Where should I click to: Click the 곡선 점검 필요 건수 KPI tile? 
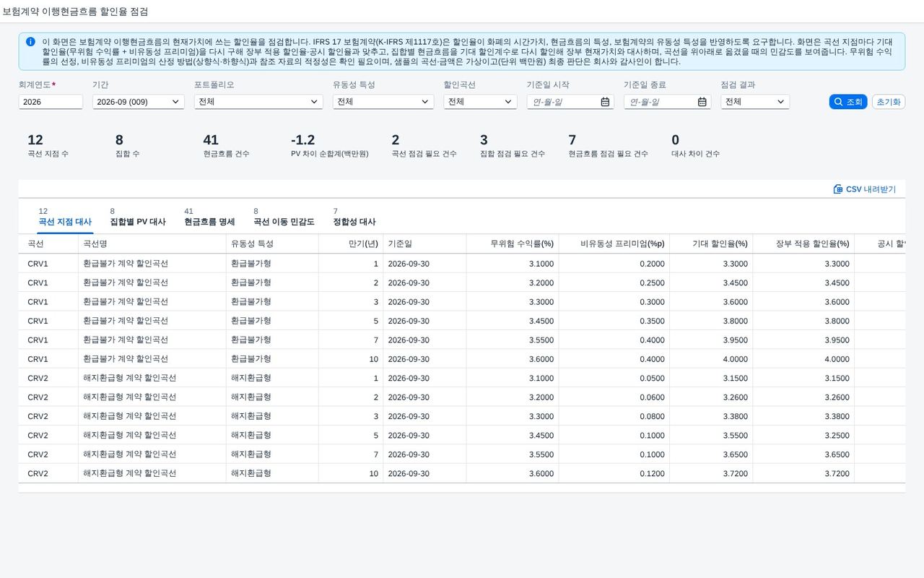point(424,146)
